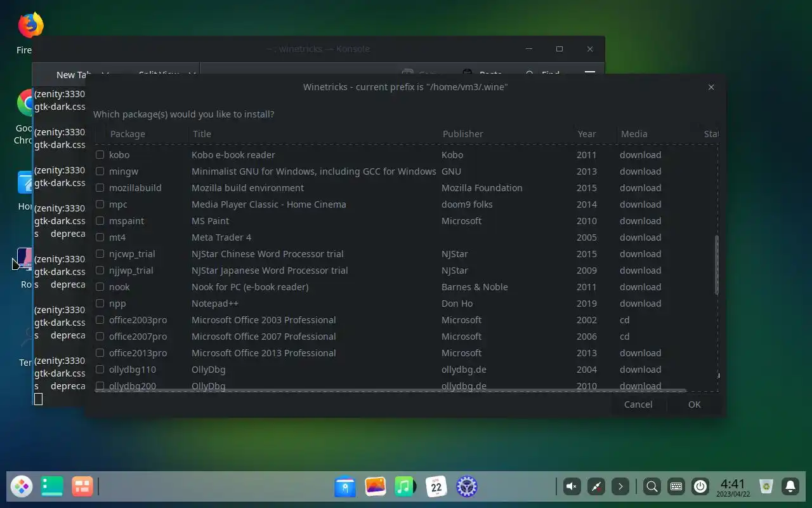Open the calendar app showing 22

[x=436, y=487]
